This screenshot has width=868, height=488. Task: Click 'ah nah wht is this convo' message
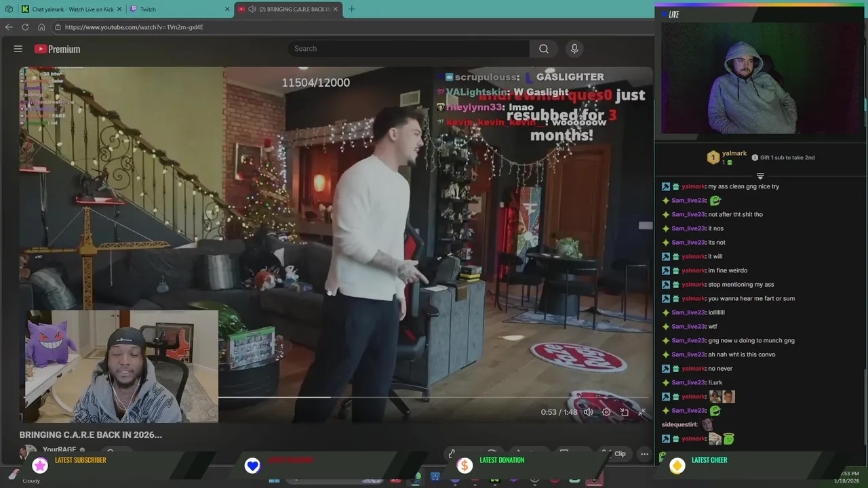741,354
